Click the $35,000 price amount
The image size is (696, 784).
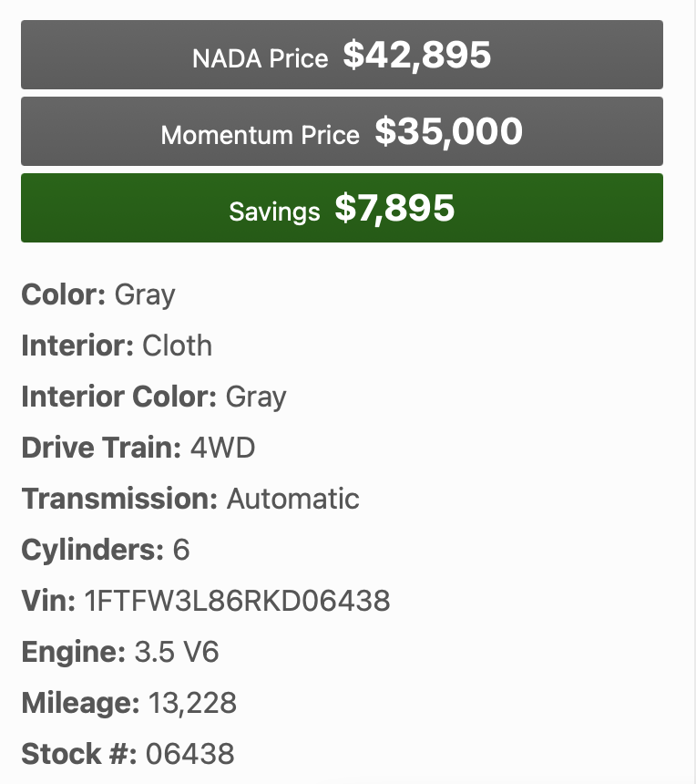tap(448, 132)
